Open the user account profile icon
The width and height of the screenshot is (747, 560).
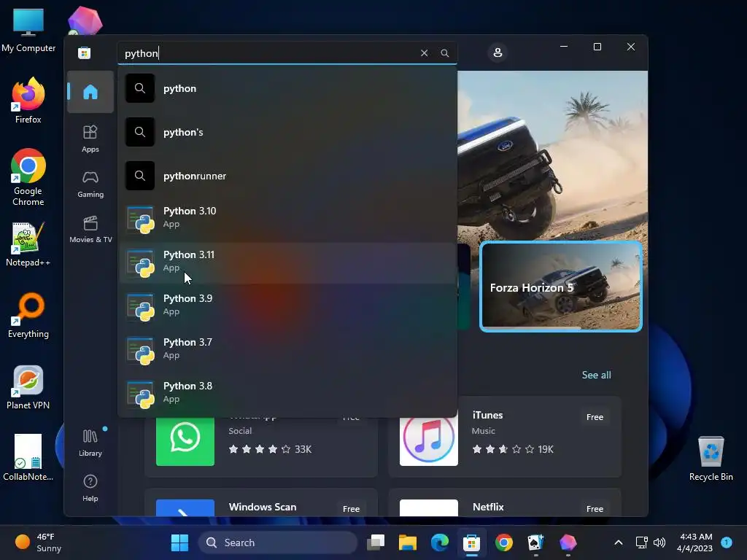498,52
